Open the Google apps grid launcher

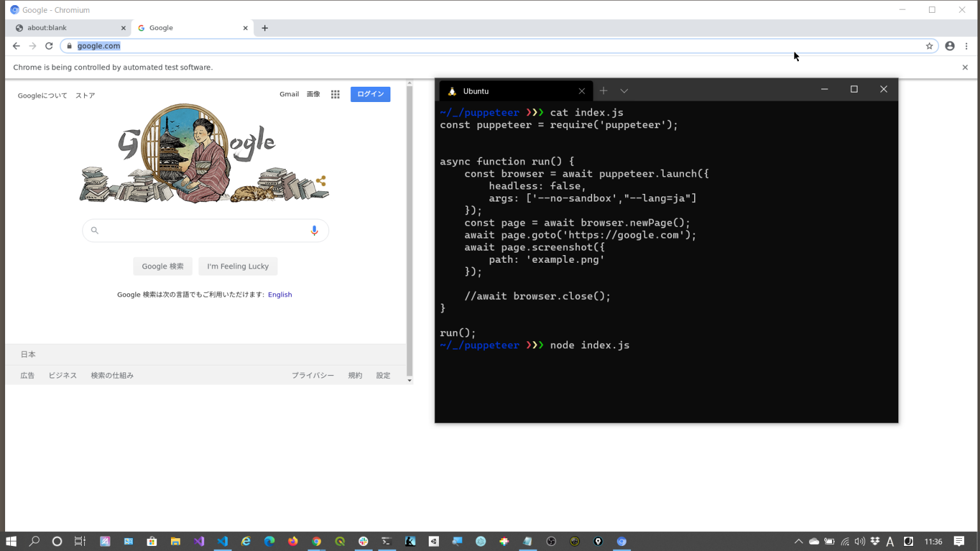pyautogui.click(x=335, y=94)
